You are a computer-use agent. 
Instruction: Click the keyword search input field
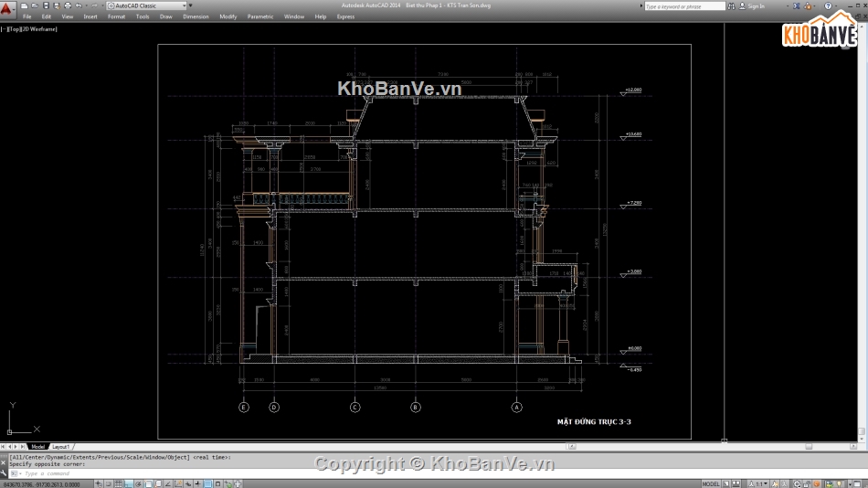click(x=685, y=6)
